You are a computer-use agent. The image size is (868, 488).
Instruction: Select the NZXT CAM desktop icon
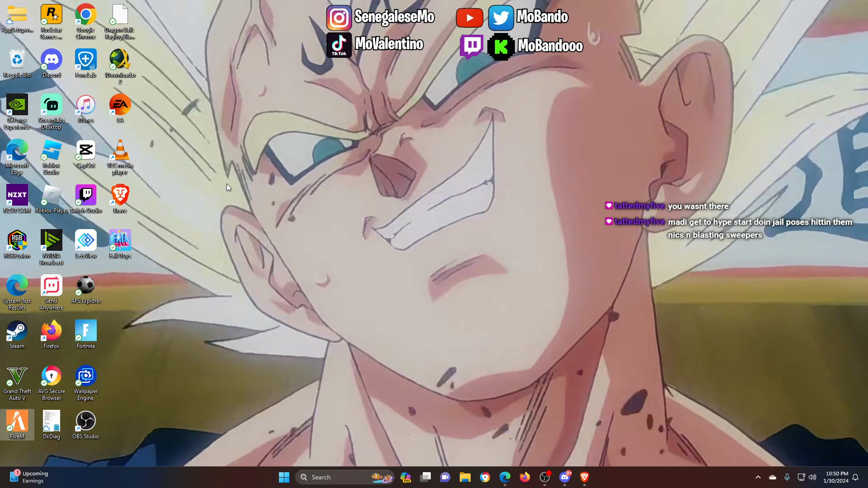(17, 199)
